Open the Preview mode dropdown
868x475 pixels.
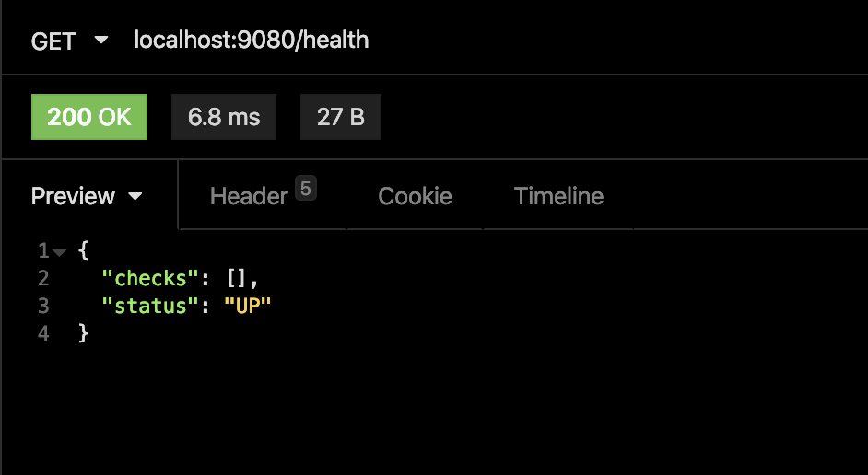click(x=88, y=196)
